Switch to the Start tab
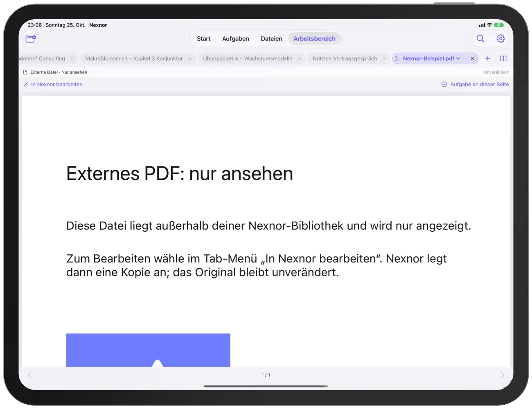532x408 pixels. 203,39
